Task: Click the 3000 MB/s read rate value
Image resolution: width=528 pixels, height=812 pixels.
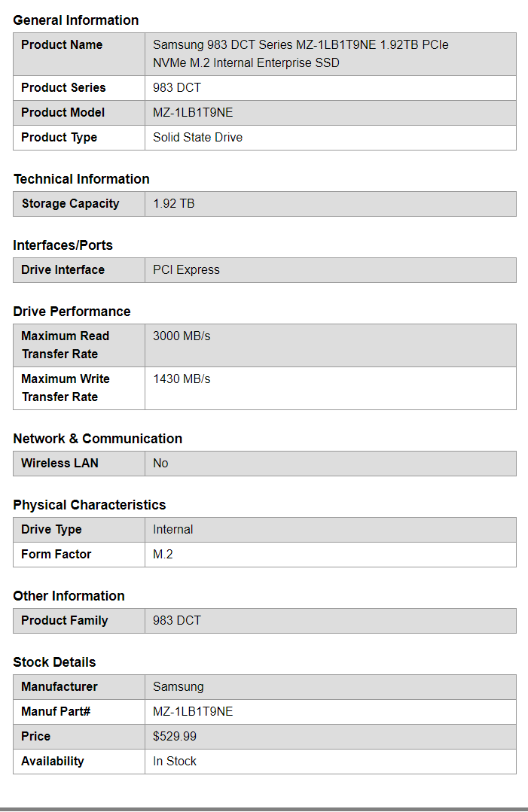Action: pos(182,336)
